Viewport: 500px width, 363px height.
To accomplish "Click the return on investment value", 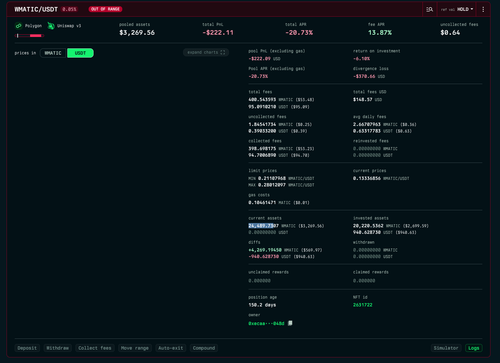I will tap(361, 59).
